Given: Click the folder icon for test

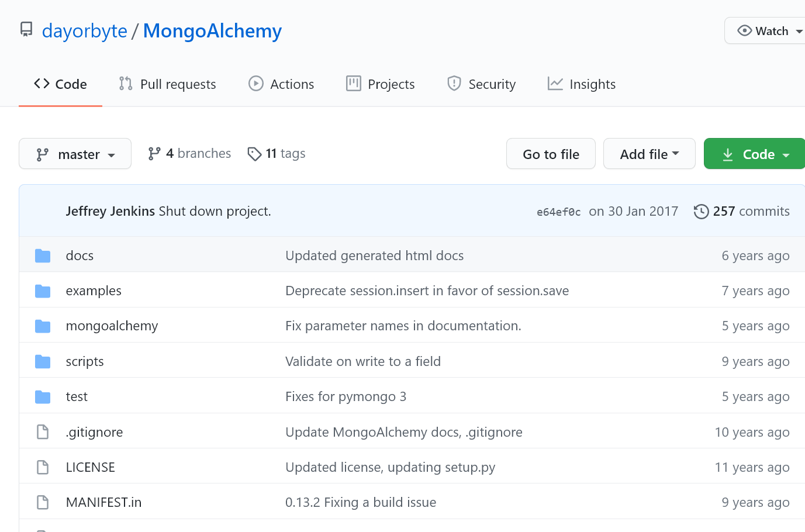Looking at the screenshot, I should (43, 397).
